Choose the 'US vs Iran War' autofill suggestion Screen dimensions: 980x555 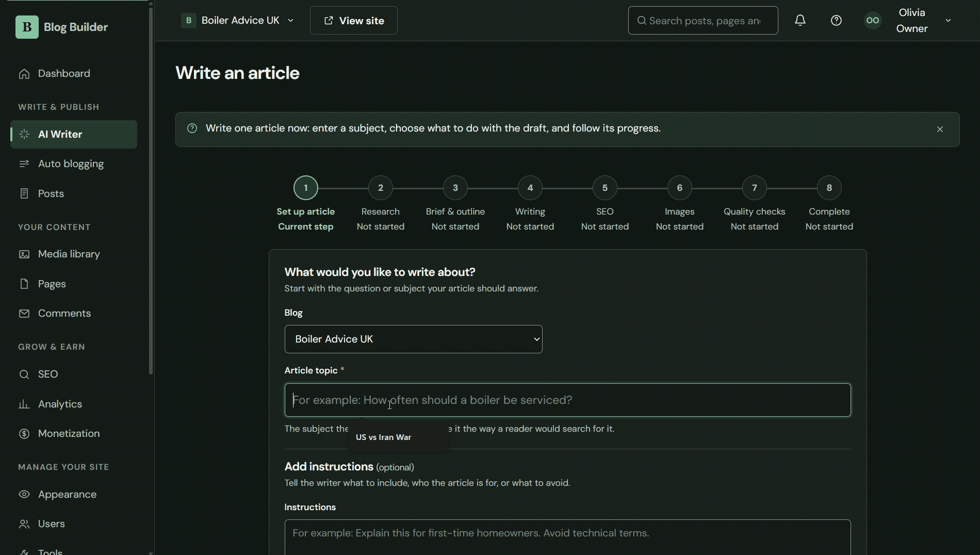(x=399, y=437)
